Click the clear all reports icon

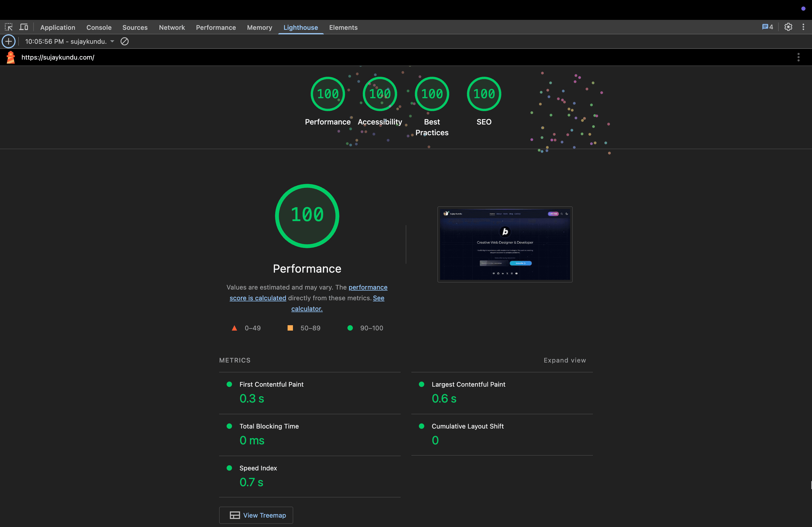click(x=125, y=41)
